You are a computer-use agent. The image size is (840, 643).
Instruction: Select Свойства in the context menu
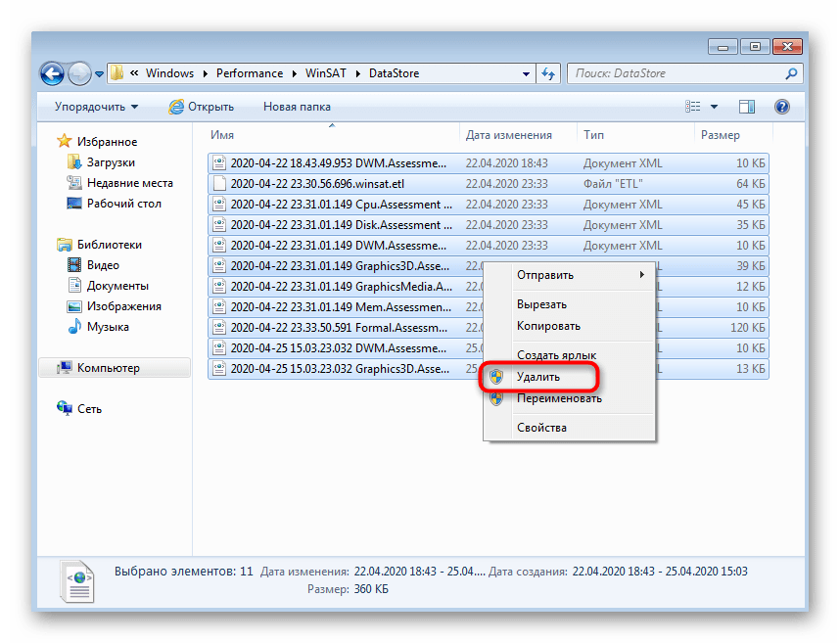click(x=541, y=428)
